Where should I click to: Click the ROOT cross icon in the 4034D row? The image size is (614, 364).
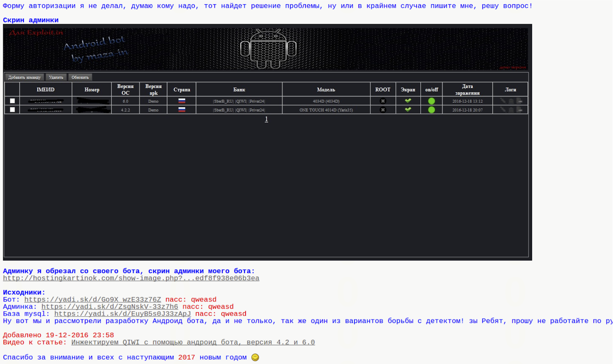(383, 101)
